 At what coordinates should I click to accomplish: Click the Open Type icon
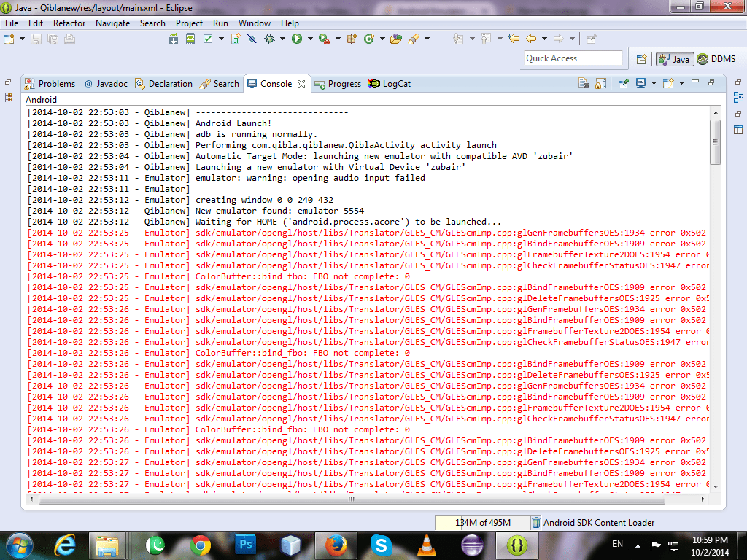(x=396, y=39)
